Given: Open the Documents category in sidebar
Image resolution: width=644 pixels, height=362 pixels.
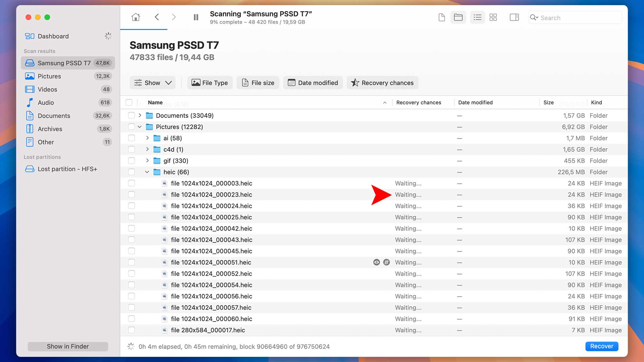Looking at the screenshot, I should pyautogui.click(x=68, y=116).
